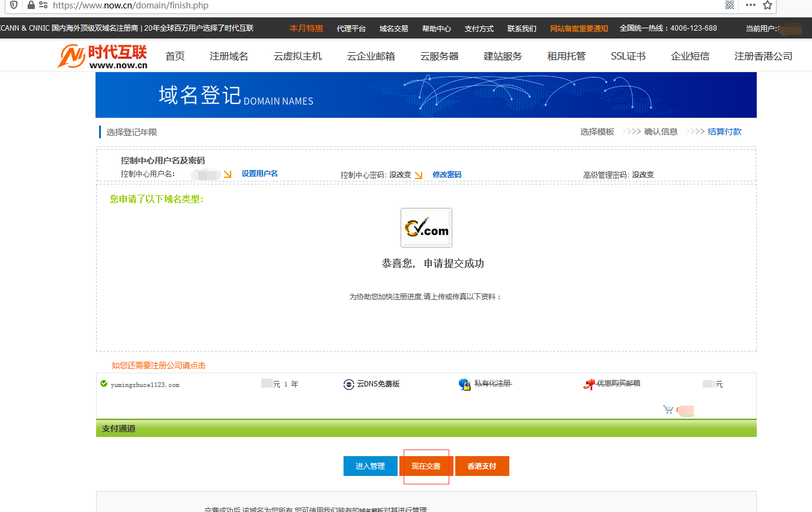Click the .com domain type image
812x512 pixels.
(426, 228)
